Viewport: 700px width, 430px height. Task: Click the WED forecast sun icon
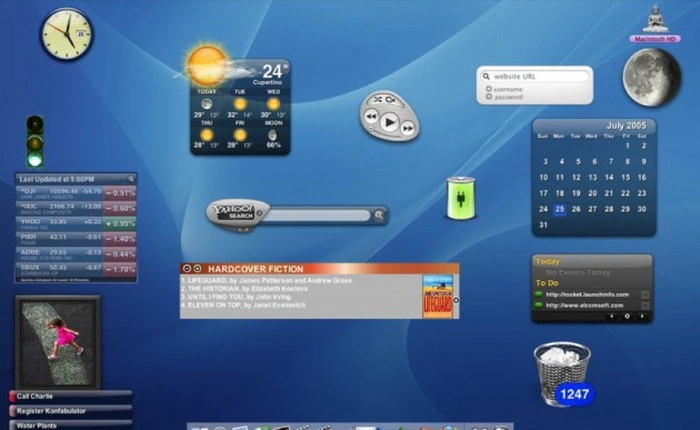(273, 104)
